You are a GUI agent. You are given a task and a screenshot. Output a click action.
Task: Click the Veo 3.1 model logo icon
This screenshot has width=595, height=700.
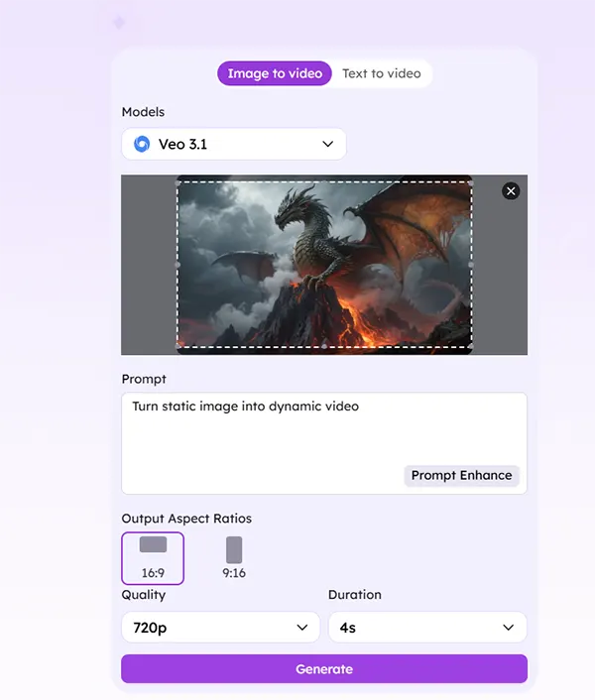click(x=142, y=144)
